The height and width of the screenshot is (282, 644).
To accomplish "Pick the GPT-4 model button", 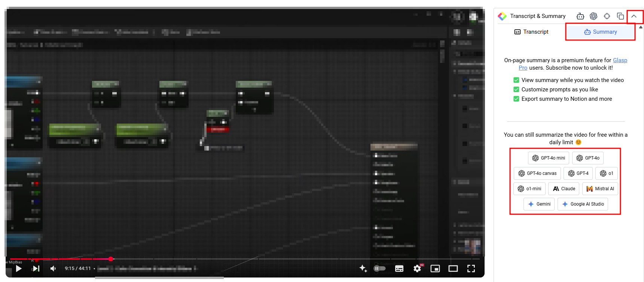I will click(578, 173).
